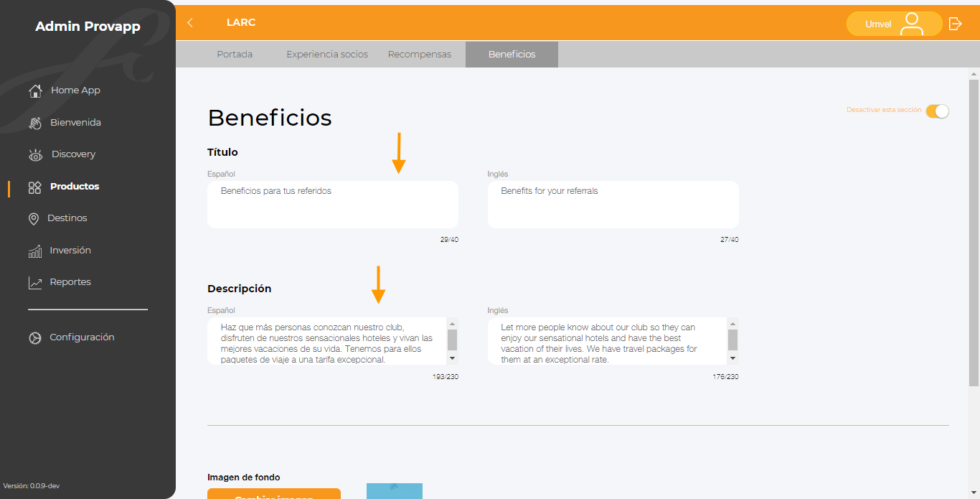Click the Título section label
Screen dimensions: 980x499
pos(222,152)
